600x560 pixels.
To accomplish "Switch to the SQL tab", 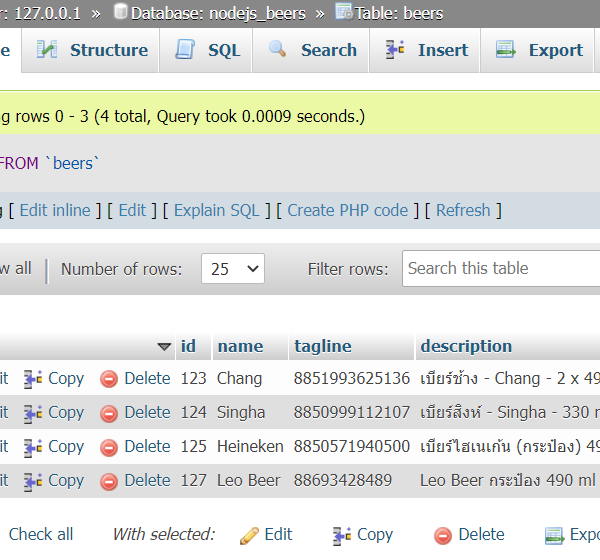I will pyautogui.click(x=208, y=50).
